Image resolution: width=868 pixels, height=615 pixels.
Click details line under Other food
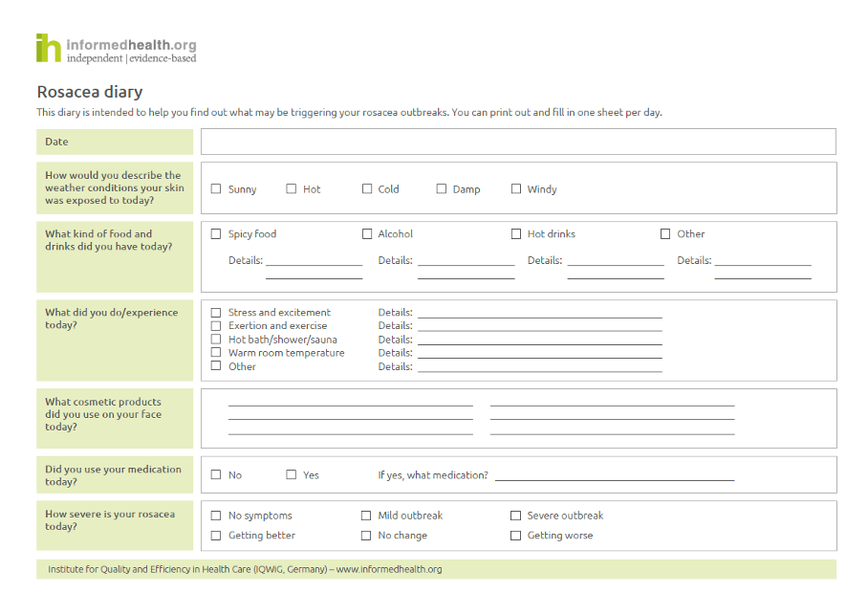[763, 264]
